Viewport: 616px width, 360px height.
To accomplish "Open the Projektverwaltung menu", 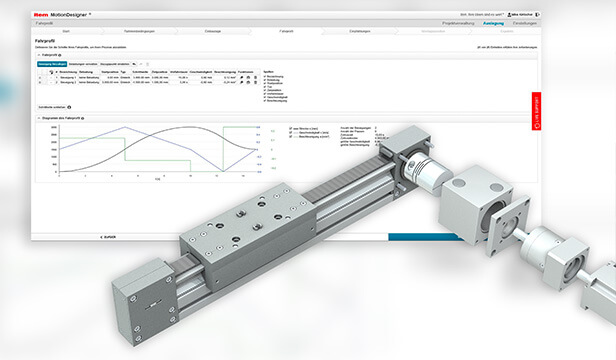I will (x=458, y=23).
